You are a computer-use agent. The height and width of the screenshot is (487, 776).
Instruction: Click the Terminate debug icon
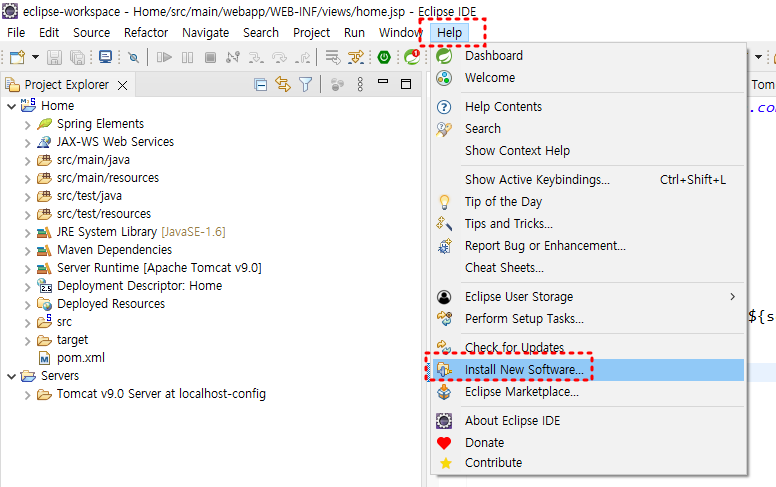coord(210,57)
